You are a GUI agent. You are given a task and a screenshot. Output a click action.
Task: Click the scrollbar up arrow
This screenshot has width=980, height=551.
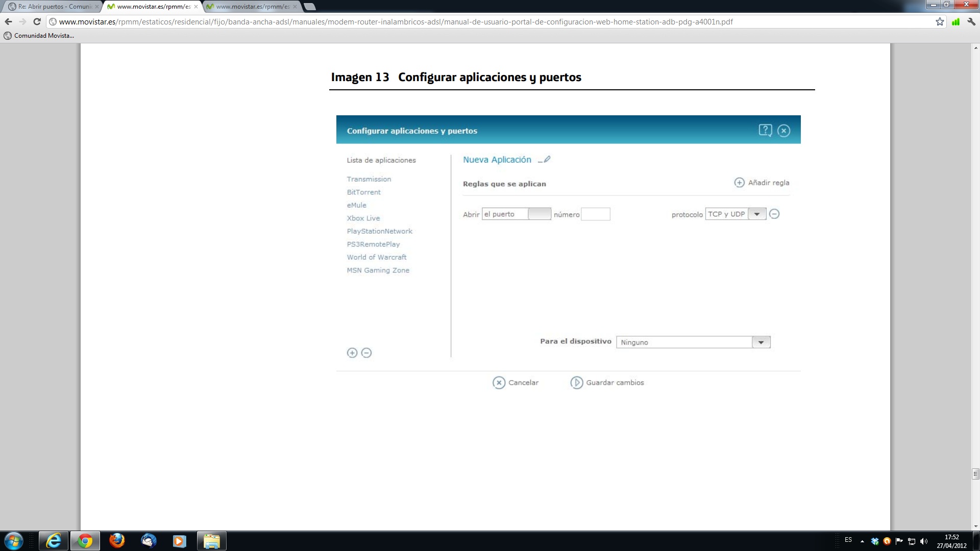975,47
